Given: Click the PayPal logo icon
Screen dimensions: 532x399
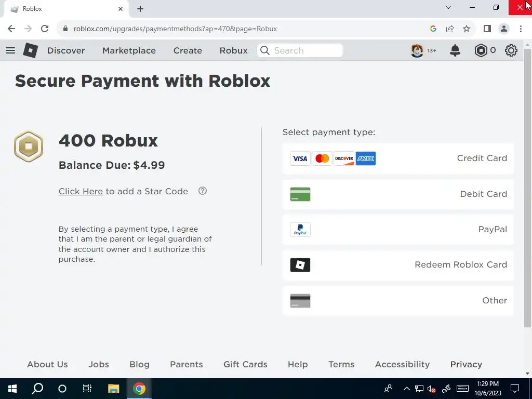Looking at the screenshot, I should 300,230.
